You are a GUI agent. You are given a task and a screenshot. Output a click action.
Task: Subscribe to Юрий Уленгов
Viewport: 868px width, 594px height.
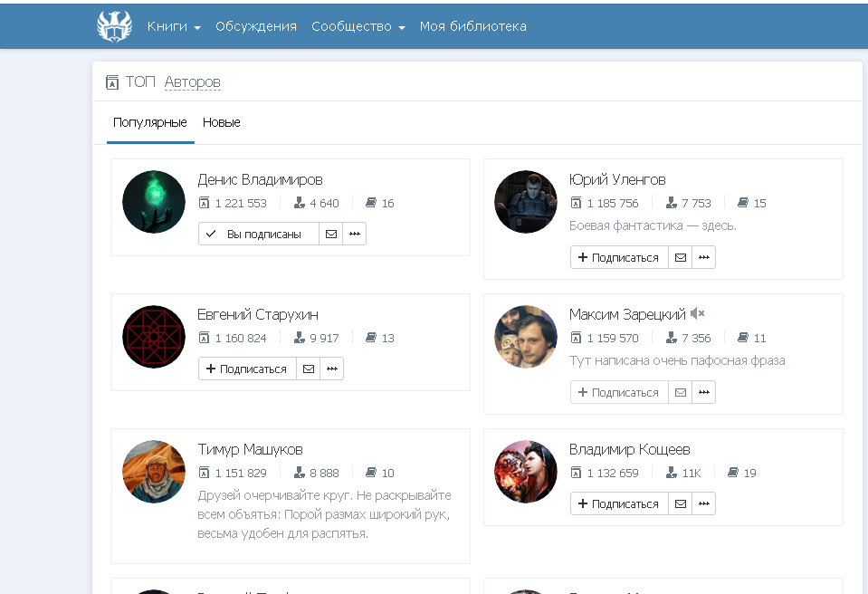(619, 257)
